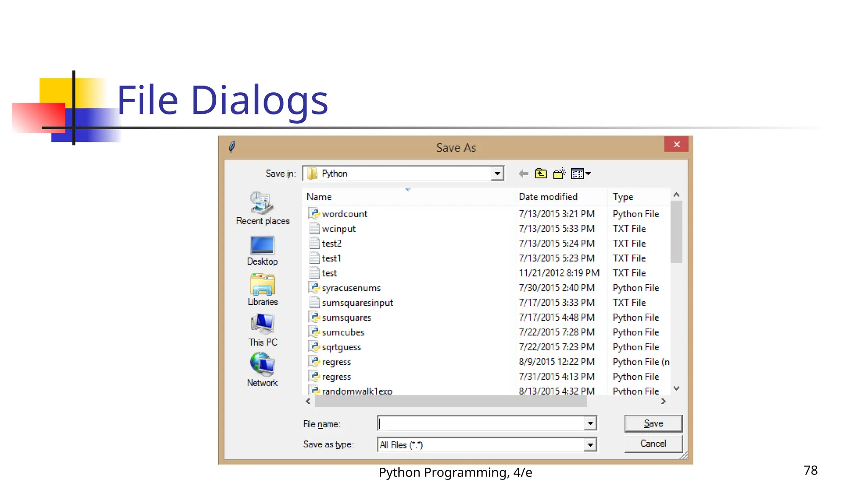Screen dimensions: 868x488
Task: Expand the File name dropdown arrow
Action: click(590, 423)
